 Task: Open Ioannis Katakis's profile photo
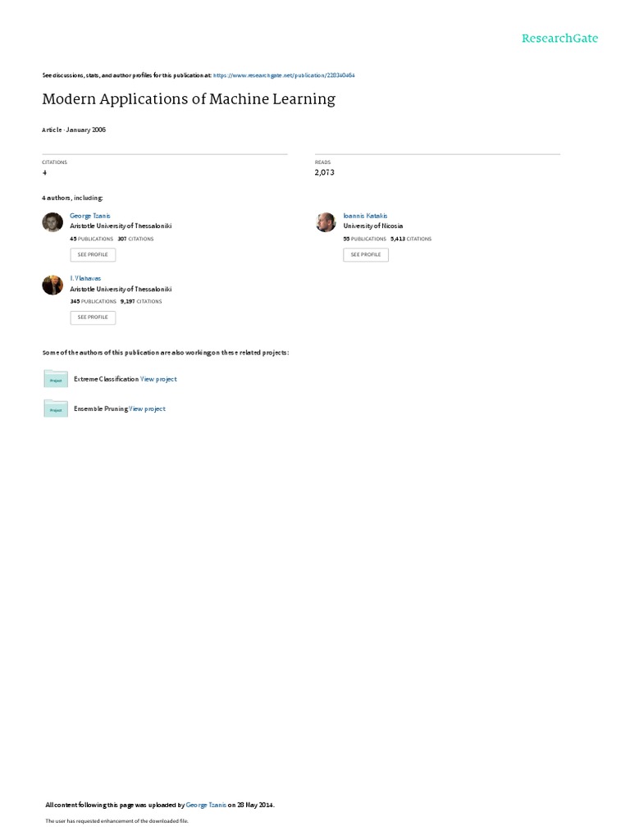click(x=326, y=221)
